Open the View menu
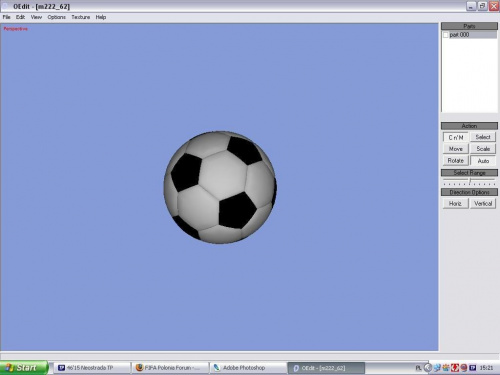The height and width of the screenshot is (375, 500). point(36,17)
